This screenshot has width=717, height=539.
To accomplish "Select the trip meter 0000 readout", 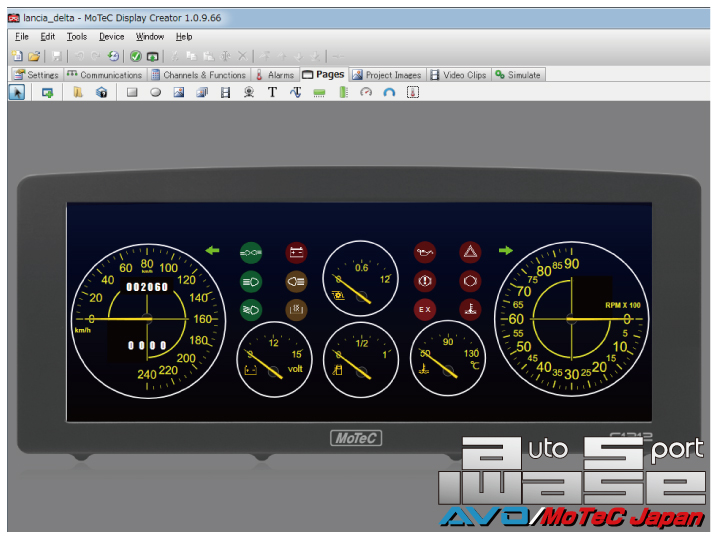I will coord(146,345).
